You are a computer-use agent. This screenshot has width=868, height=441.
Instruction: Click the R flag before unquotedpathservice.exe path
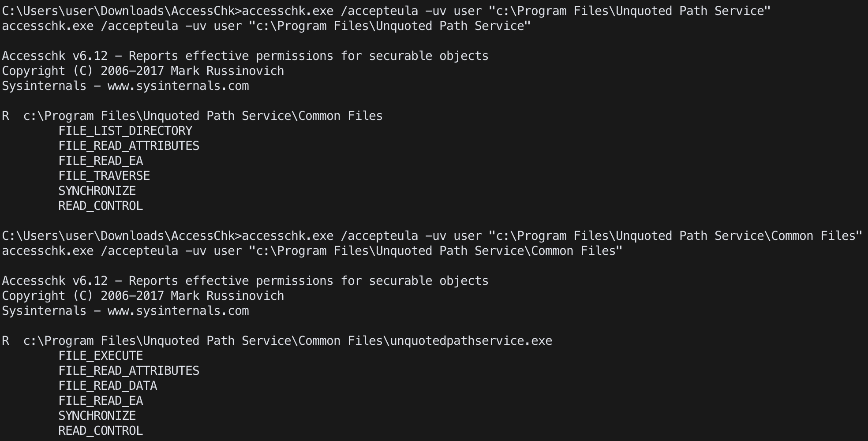[x=5, y=341]
